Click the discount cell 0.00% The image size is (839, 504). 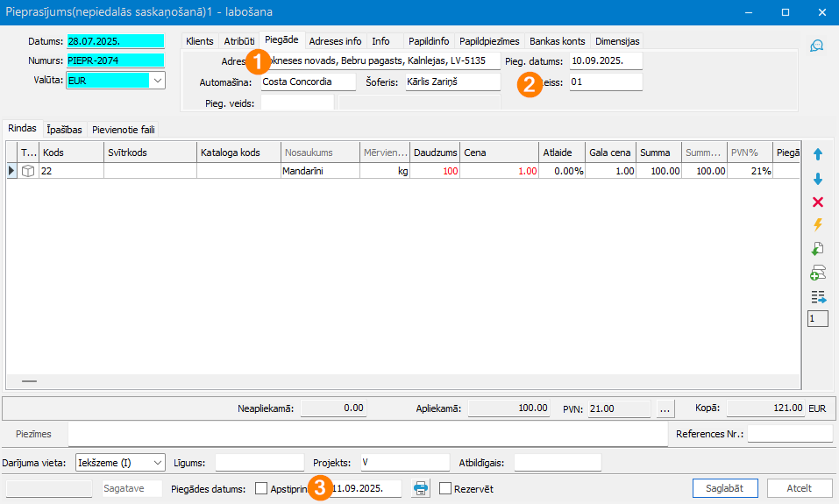point(562,171)
